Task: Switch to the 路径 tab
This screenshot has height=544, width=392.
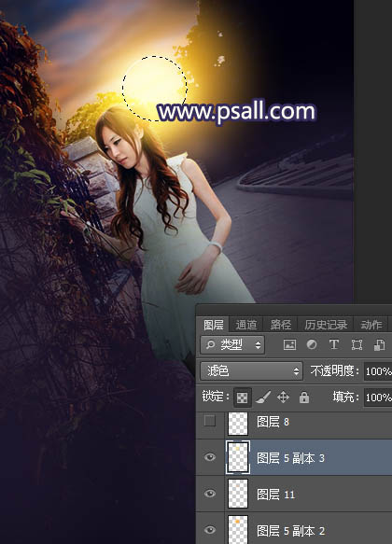Action: [x=281, y=325]
